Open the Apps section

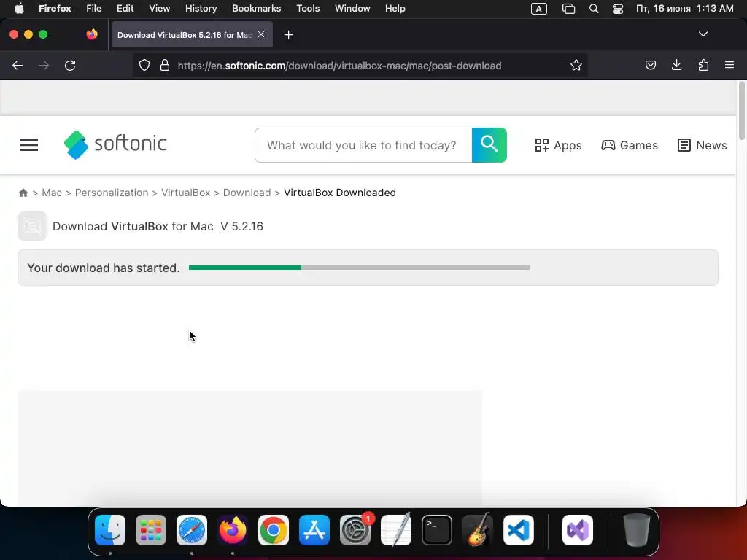point(558,145)
